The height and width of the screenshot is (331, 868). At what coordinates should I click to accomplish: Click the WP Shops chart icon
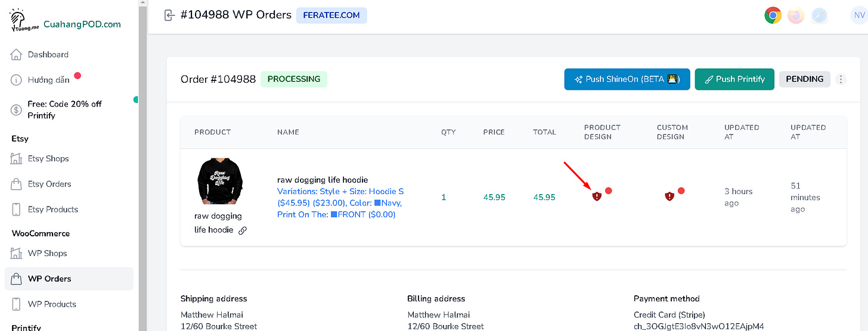tap(17, 254)
